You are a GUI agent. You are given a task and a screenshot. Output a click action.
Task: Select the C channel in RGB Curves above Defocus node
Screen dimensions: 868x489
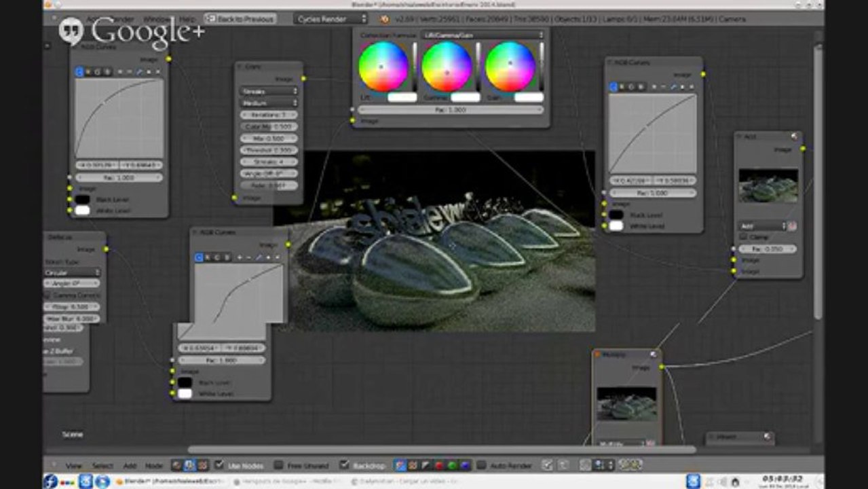point(79,71)
